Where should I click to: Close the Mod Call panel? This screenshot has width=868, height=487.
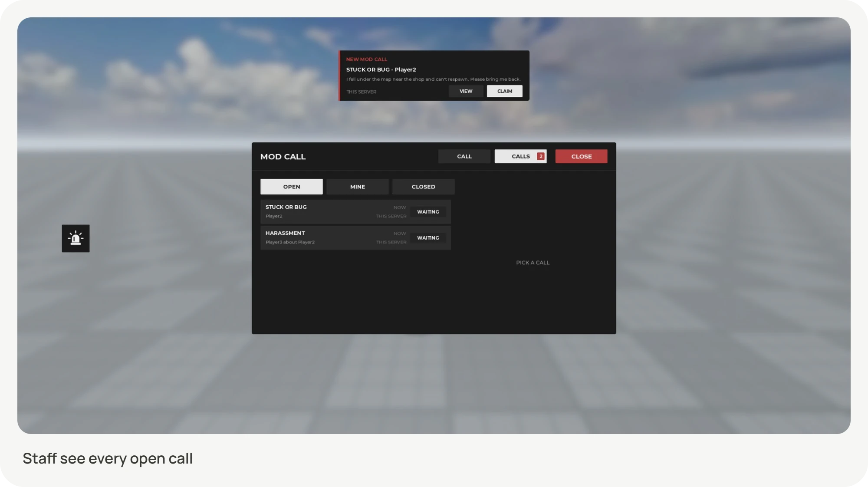click(581, 156)
